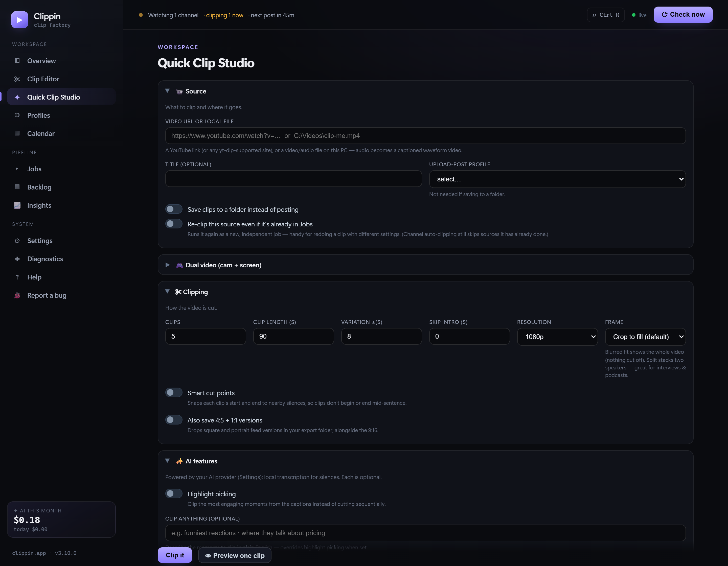Click the Settings gear icon

coord(17,241)
